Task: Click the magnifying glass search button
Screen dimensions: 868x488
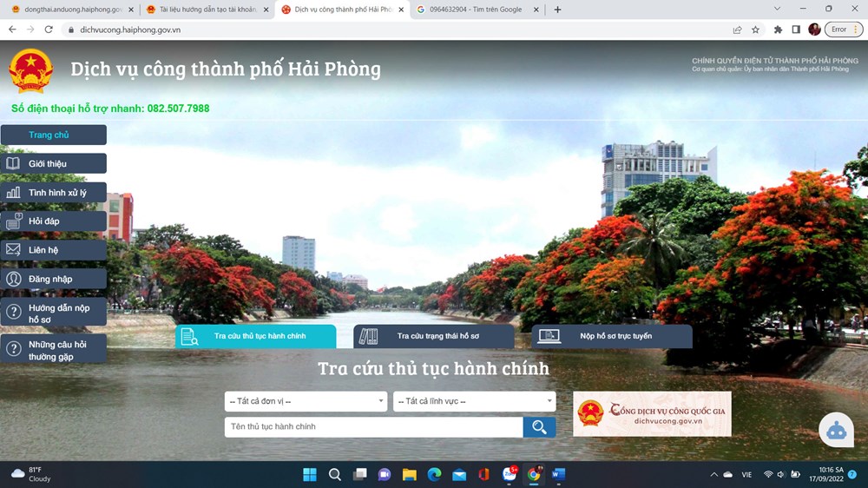Action: [539, 426]
